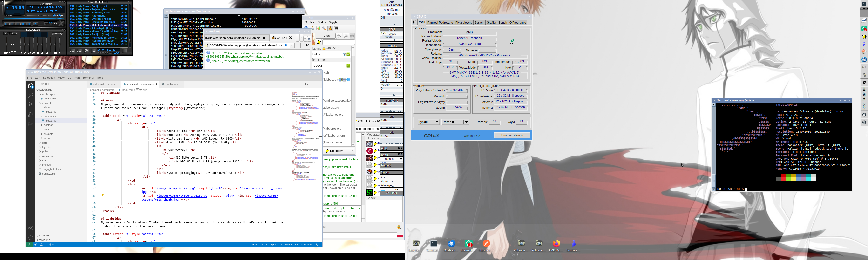Viewport: 868px width, 260px height.
Task: Open the Rdzeń #0 dropdown in CPU-X
Action: pos(455,122)
